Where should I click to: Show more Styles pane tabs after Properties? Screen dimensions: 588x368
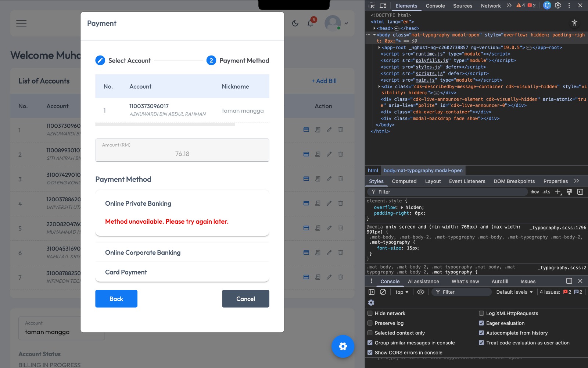tap(577, 181)
